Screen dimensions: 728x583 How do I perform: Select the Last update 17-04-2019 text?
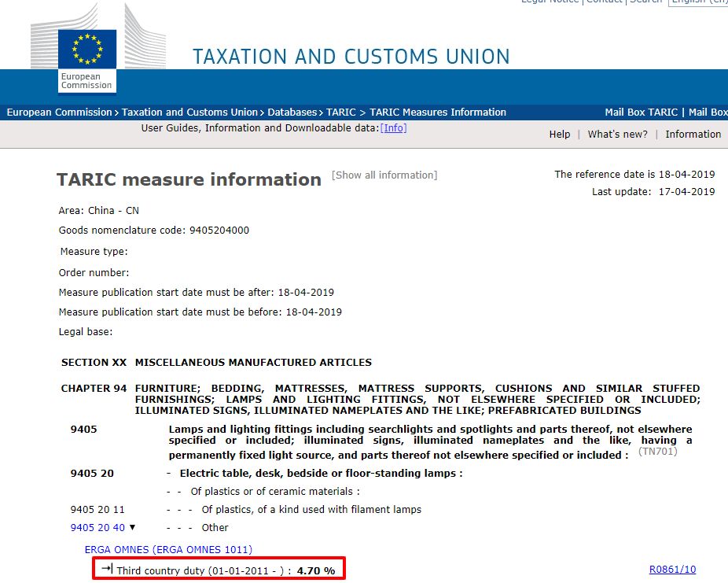tap(653, 192)
